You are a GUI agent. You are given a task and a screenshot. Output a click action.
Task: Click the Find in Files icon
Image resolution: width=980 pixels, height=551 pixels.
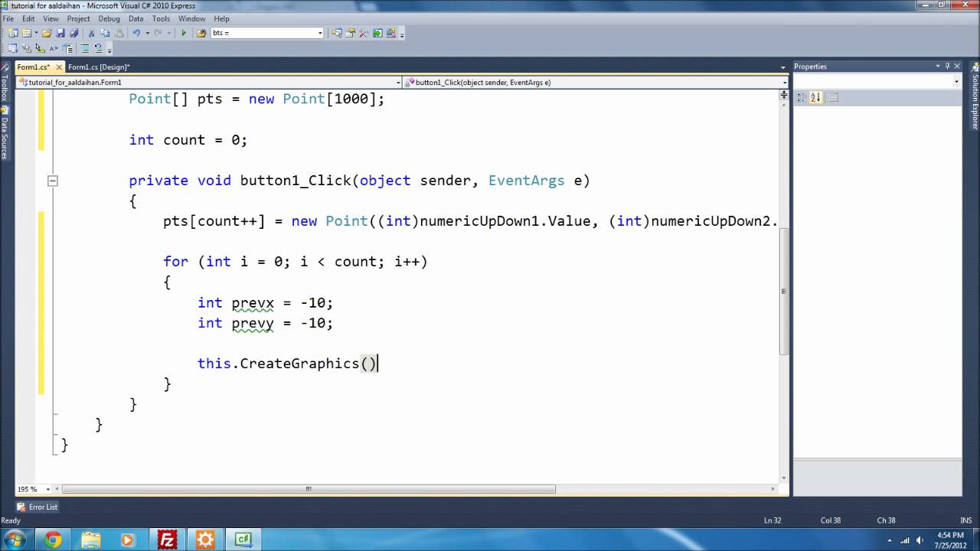(201, 33)
